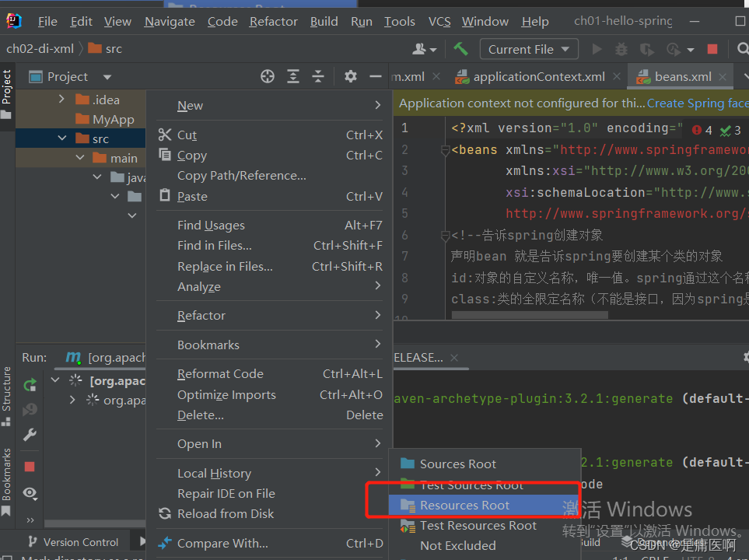
Task: Choose Reformat Code entry
Action: [x=269, y=373]
